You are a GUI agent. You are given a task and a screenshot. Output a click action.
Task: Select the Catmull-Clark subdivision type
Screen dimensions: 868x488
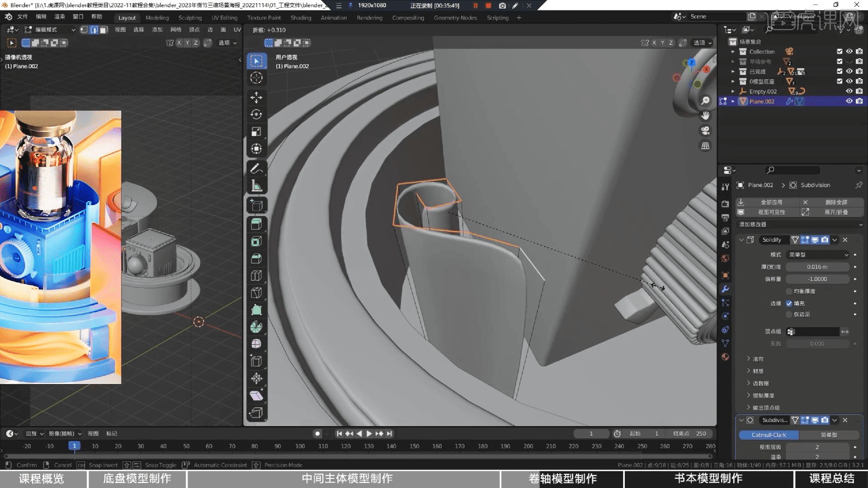[769, 435]
